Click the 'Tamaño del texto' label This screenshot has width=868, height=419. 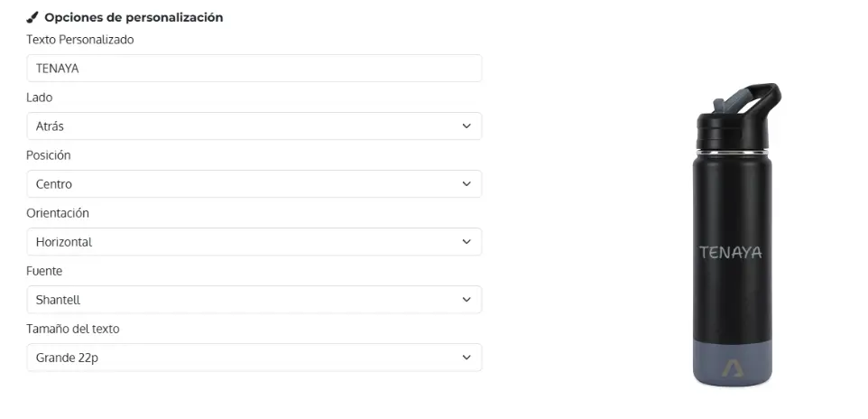click(73, 329)
